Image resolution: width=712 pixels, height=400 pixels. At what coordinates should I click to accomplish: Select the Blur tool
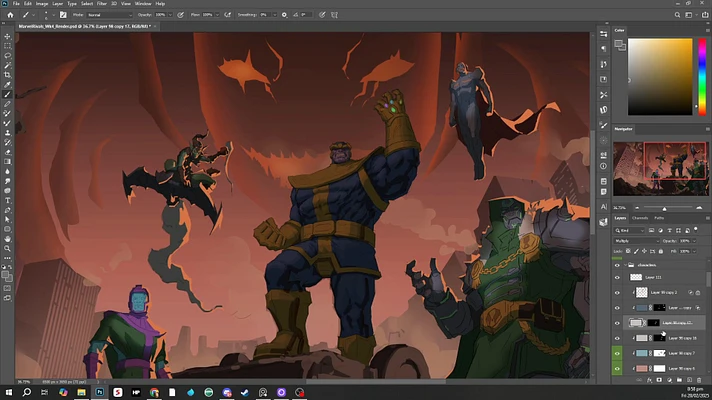[7, 172]
